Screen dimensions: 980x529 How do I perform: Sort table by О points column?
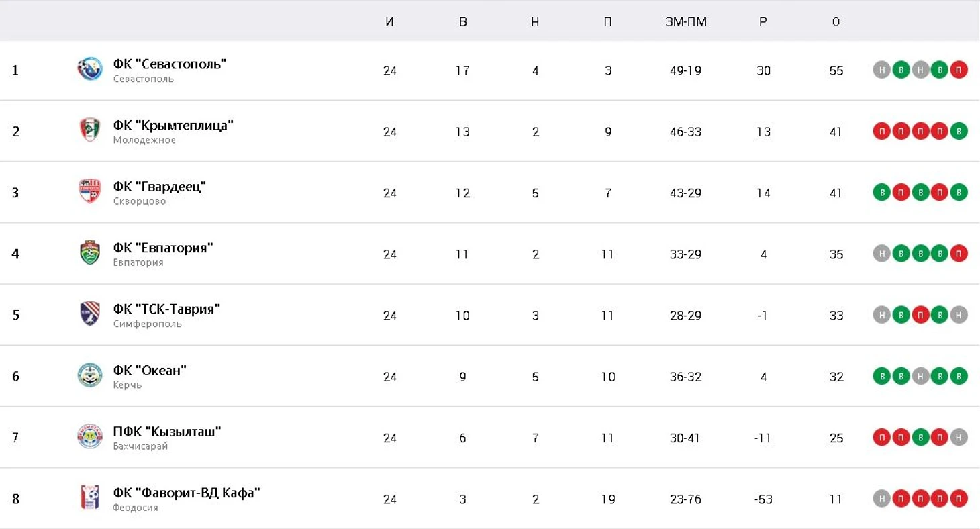pyautogui.click(x=836, y=22)
